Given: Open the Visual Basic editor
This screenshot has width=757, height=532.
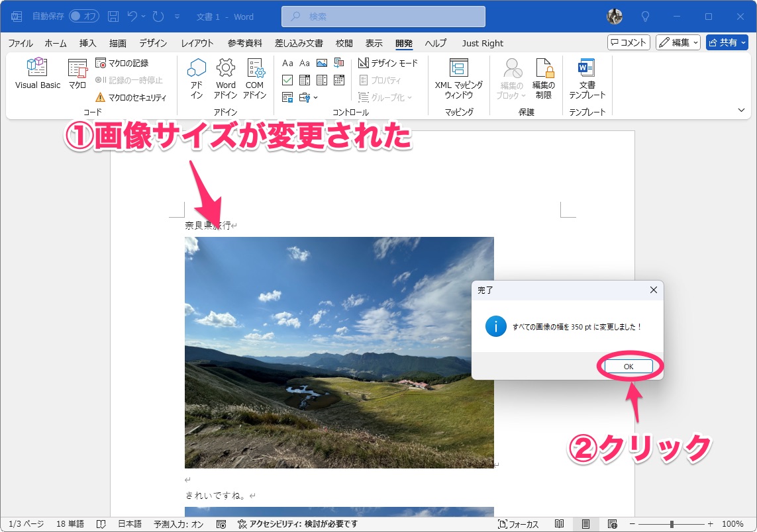Looking at the screenshot, I should pos(36,73).
